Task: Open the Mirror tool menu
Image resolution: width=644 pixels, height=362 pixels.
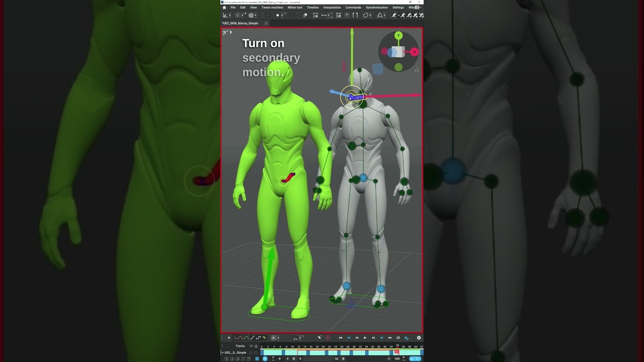Action: click(295, 8)
